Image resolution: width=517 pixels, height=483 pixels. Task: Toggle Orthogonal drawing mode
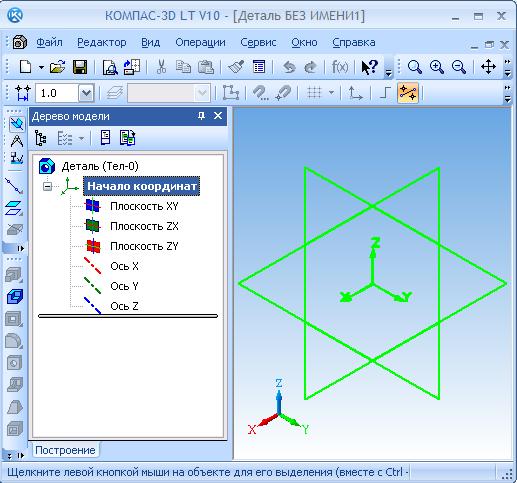tap(385, 93)
